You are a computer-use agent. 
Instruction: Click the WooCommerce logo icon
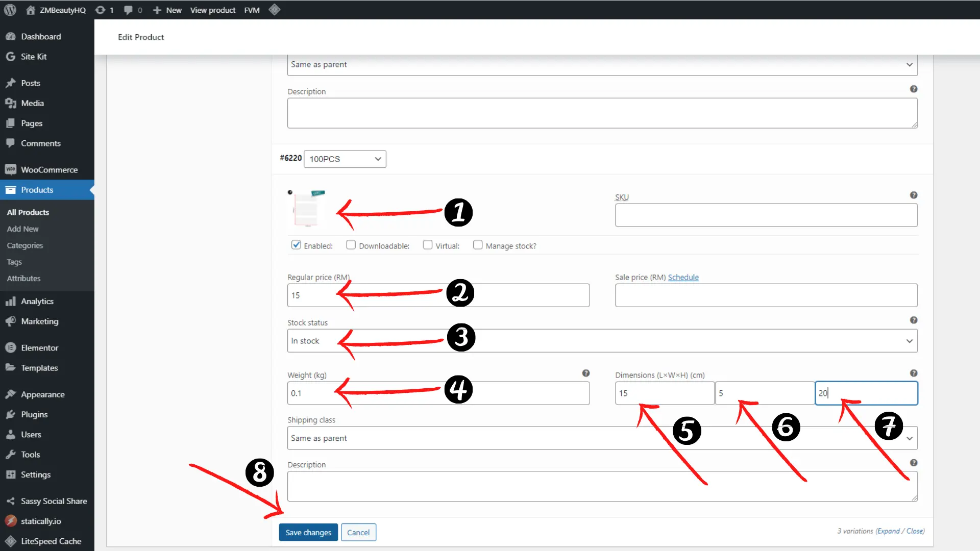(11, 169)
